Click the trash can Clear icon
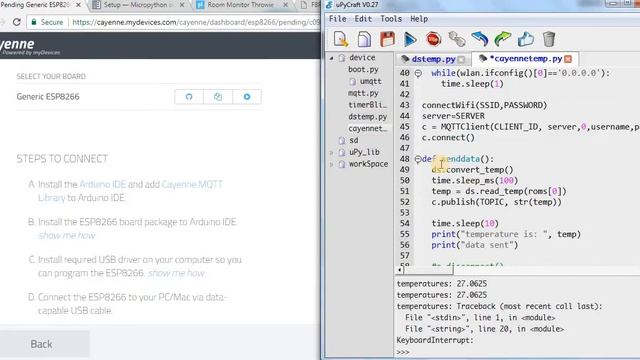Screen dimensions: 640x360 click(549, 39)
